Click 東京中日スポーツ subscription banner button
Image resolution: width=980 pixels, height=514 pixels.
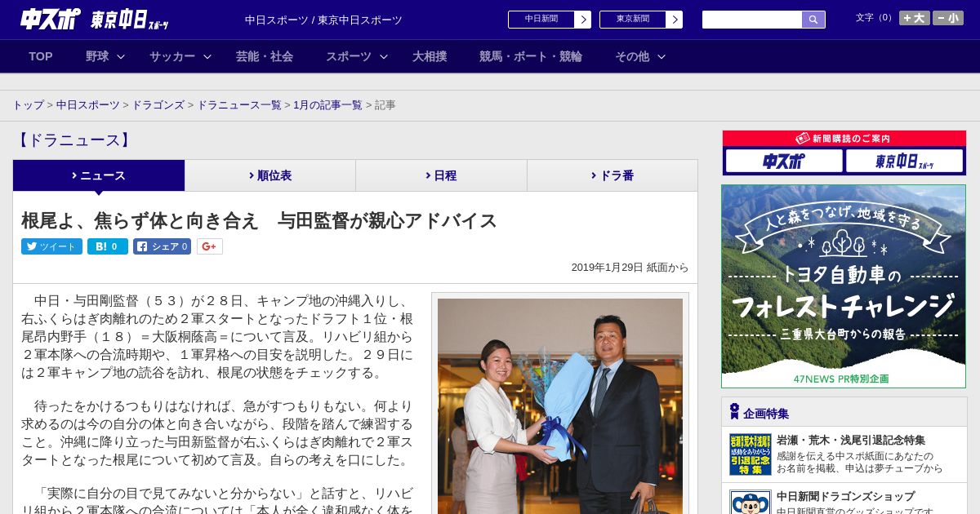click(904, 161)
